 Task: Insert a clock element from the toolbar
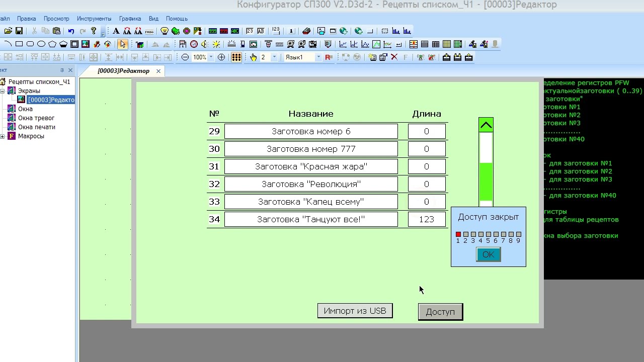coord(194,44)
